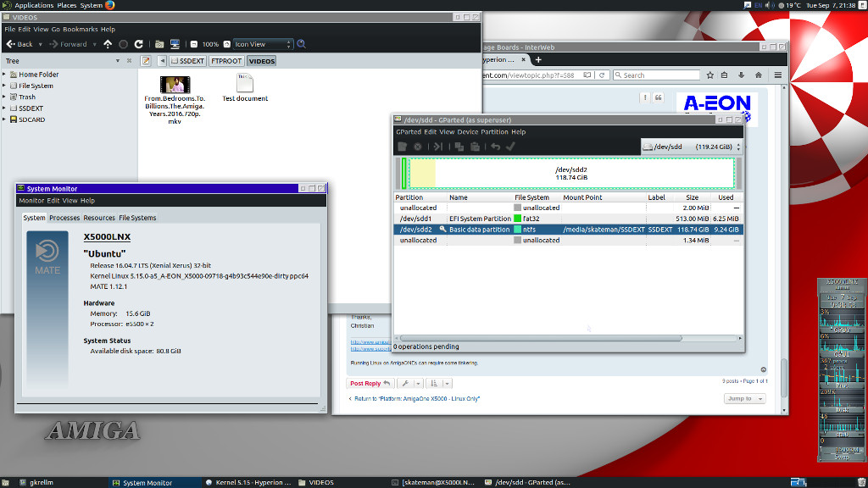Reload the forum page in the browser
Viewport: 868px width, 488px height.
(x=602, y=75)
